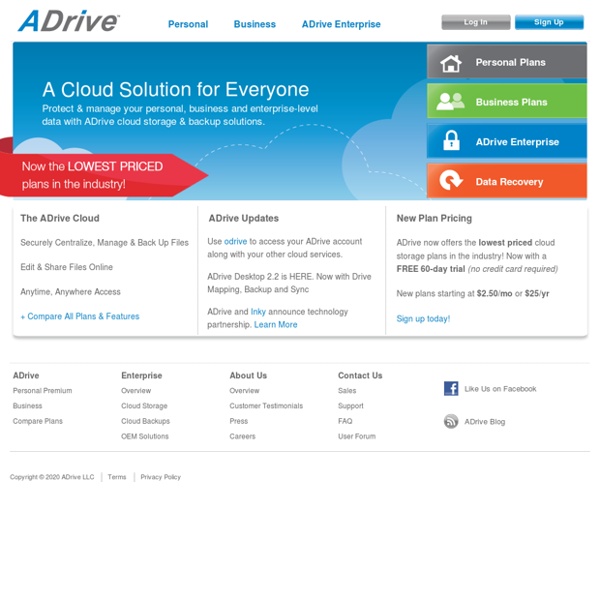Screen dimensions: 600x600
Task: Click the Facebook icon in the footer
Action: tap(451, 388)
